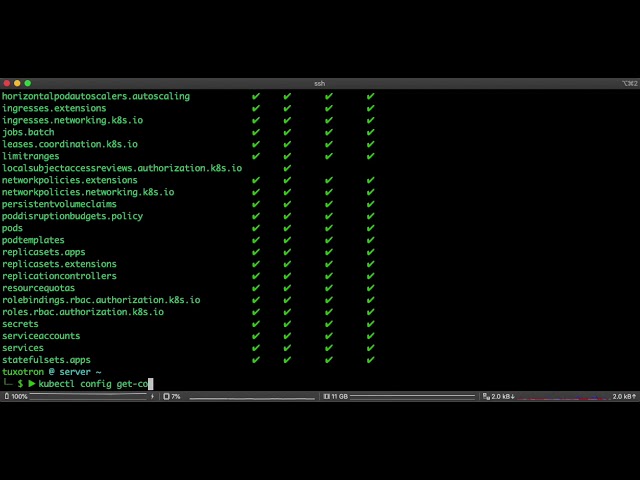640x480 pixels.
Task: Click the '100%' battery value
Action: pos(19,396)
